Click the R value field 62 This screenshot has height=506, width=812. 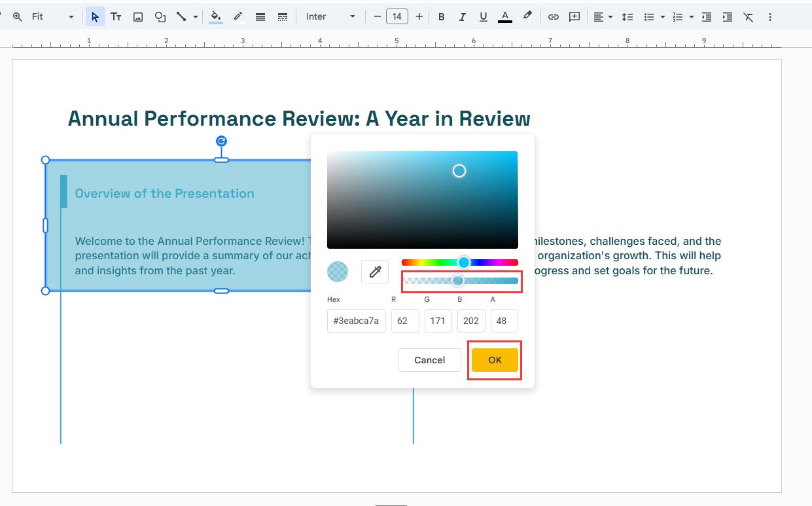point(405,321)
